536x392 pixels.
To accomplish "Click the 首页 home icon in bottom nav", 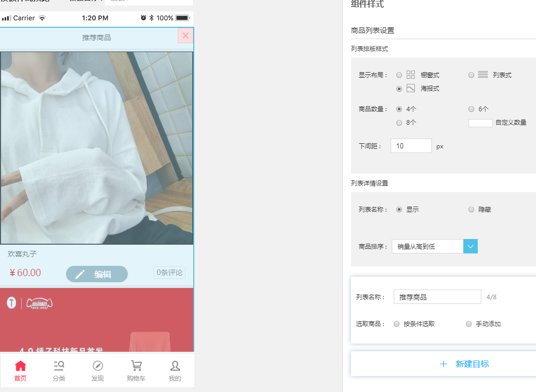I will (21, 366).
